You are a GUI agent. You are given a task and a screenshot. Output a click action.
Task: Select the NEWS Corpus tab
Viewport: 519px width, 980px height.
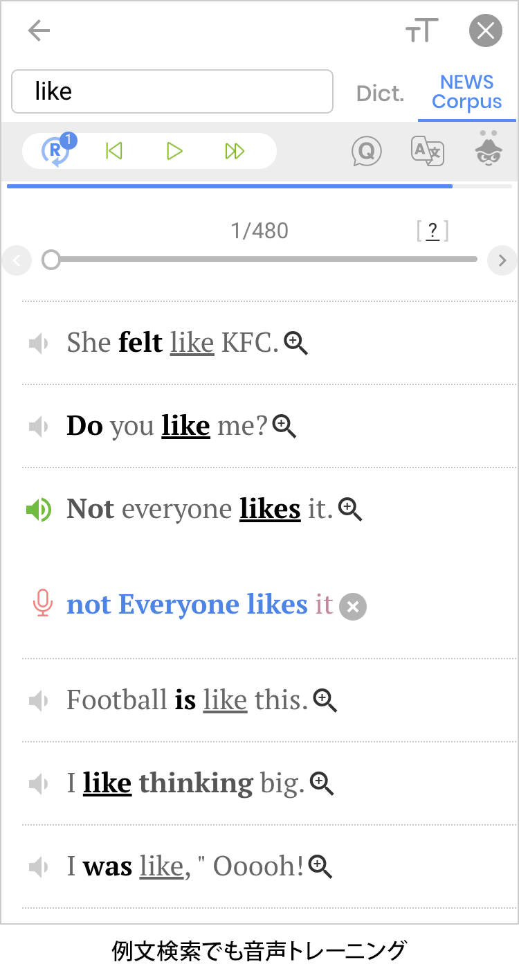[x=466, y=92]
